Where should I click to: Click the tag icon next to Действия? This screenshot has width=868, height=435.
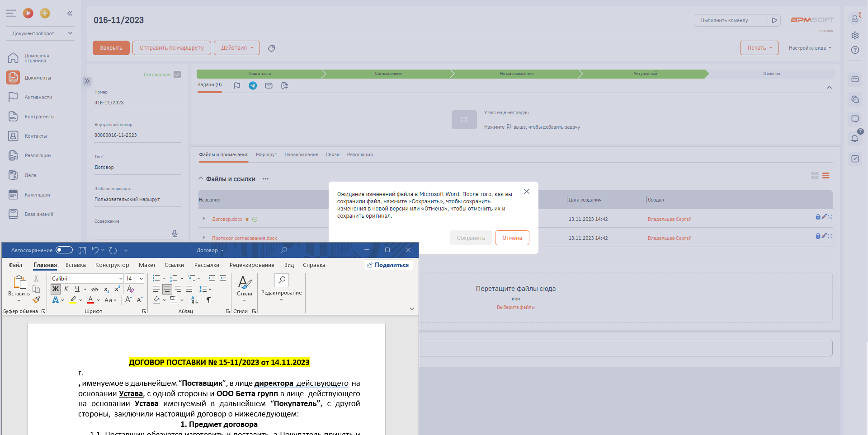272,48
